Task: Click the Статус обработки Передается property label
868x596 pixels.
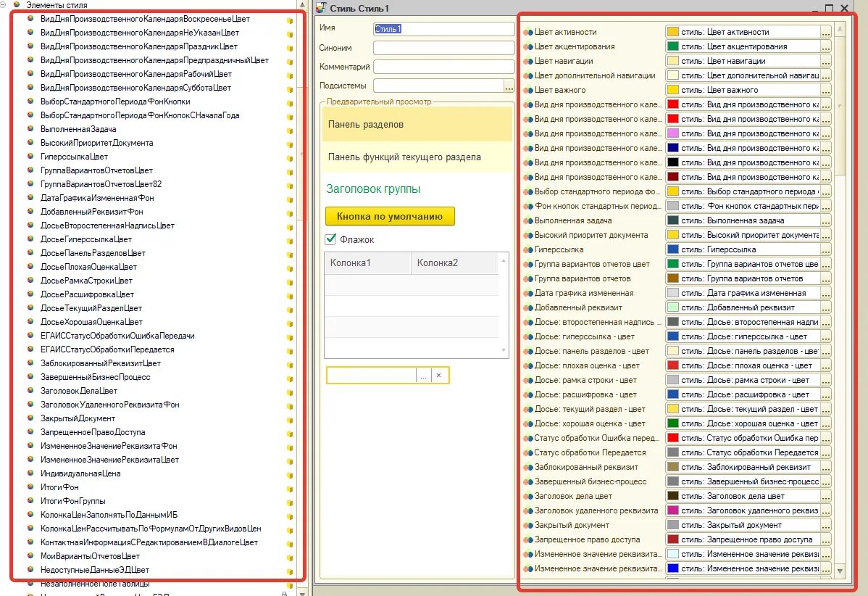Action: [x=590, y=452]
